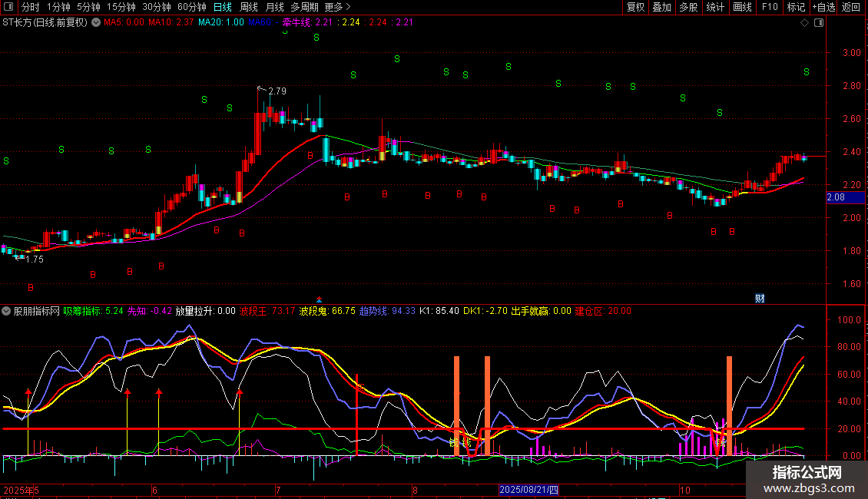This screenshot has width=868, height=499.
Task: Click the K1: 85.40 label
Action: coord(439,312)
